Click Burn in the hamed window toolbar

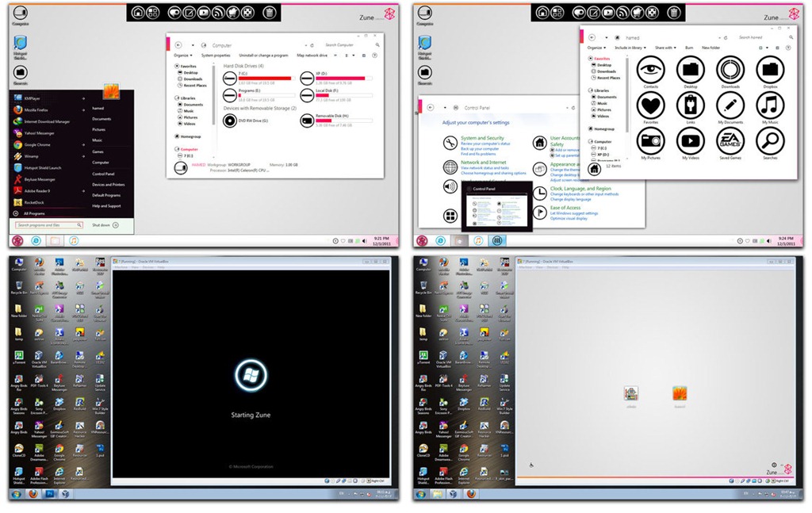pyautogui.click(x=689, y=48)
